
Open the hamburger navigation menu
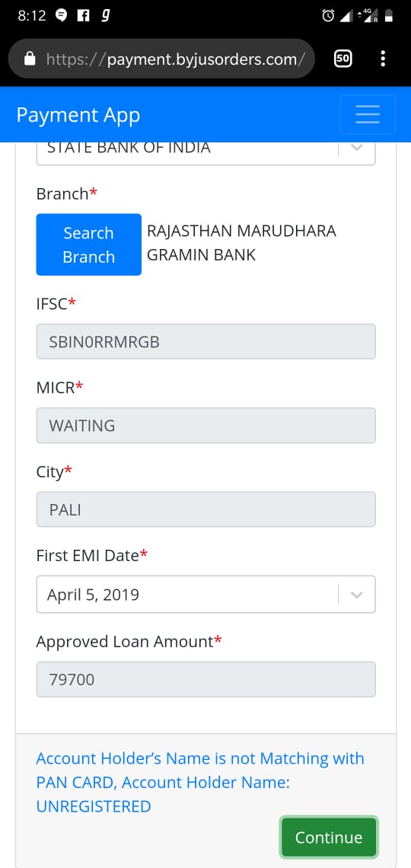(x=368, y=114)
